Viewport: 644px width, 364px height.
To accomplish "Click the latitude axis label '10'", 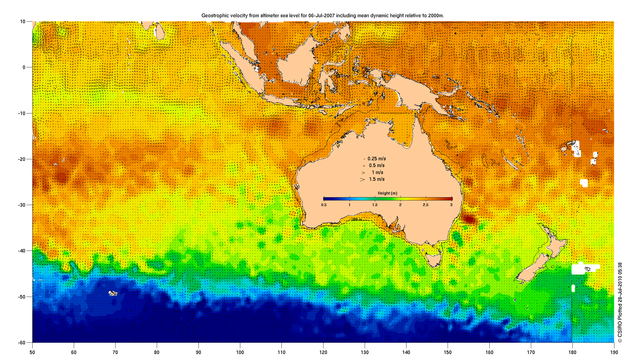I will [x=23, y=22].
